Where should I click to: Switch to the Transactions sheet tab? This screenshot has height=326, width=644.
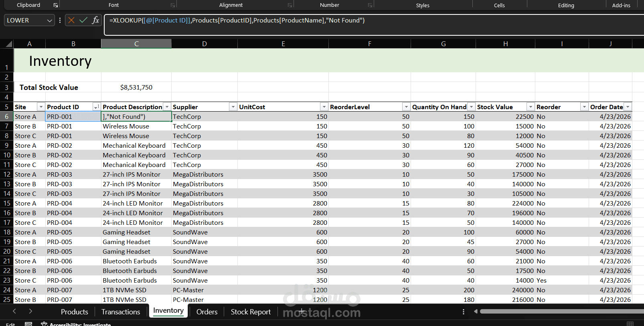tap(121, 312)
